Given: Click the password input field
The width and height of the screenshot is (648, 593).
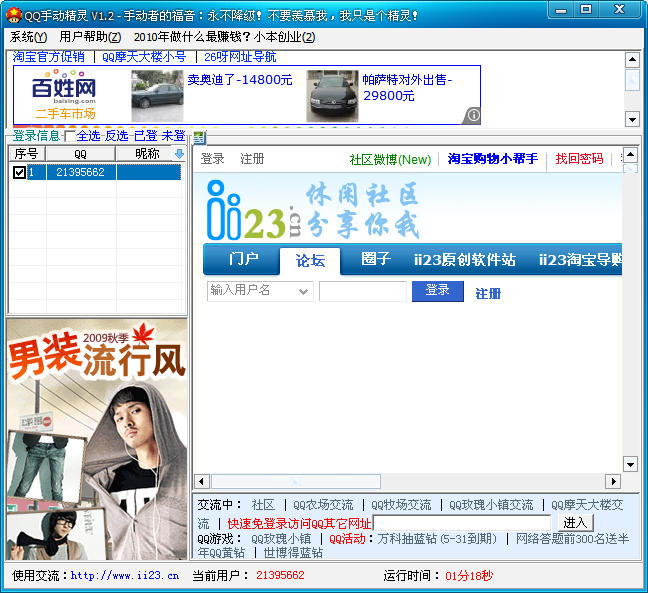Looking at the screenshot, I should [363, 291].
